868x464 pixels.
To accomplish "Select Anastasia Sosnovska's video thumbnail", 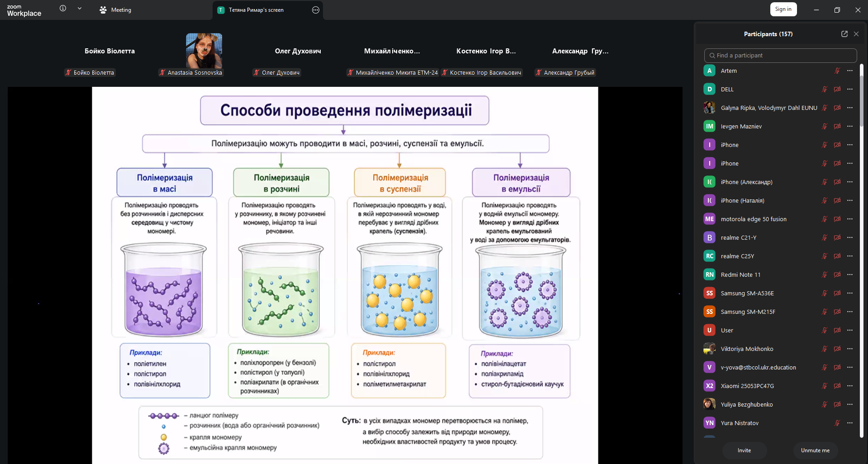I will point(204,51).
